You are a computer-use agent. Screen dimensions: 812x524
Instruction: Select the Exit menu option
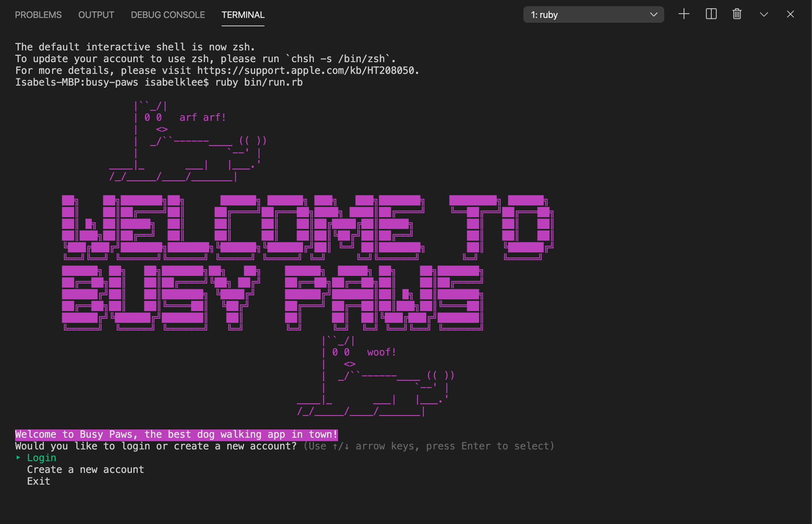point(39,481)
